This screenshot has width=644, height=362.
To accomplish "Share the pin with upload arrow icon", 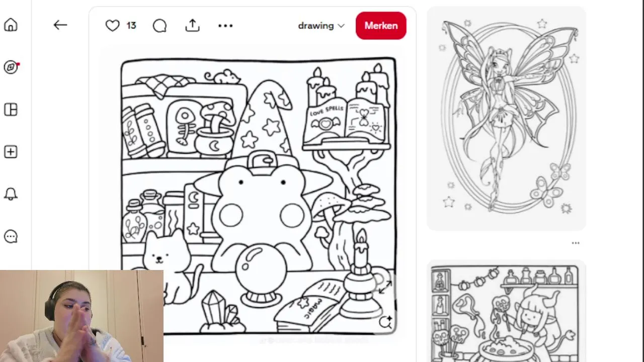I will [193, 25].
